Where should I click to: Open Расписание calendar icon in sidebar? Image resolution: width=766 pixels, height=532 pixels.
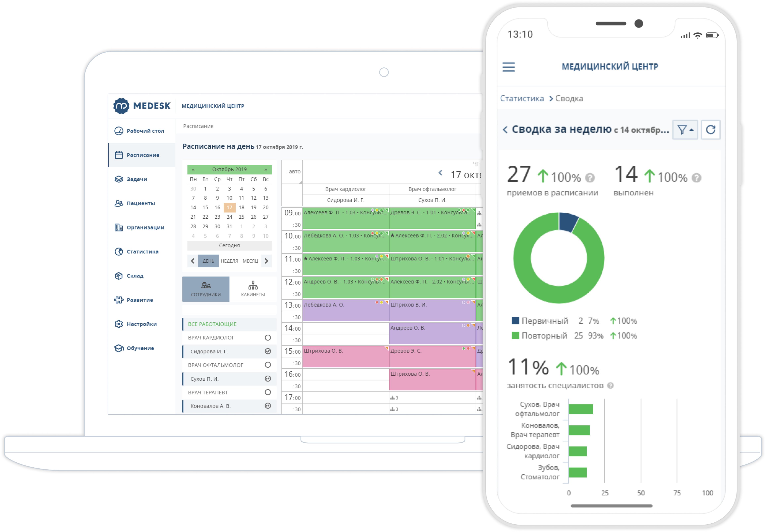pos(119,155)
